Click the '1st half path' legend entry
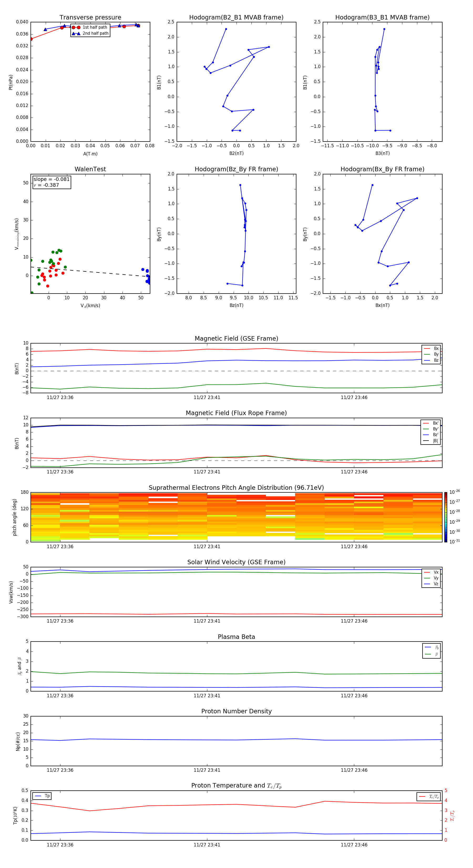This screenshot has width=473, height=868. click(90, 27)
